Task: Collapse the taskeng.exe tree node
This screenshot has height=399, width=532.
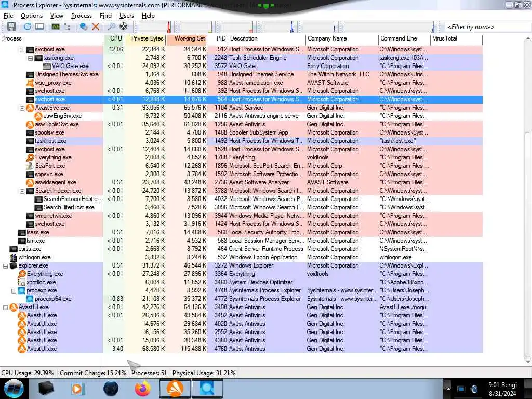Action: point(30,58)
